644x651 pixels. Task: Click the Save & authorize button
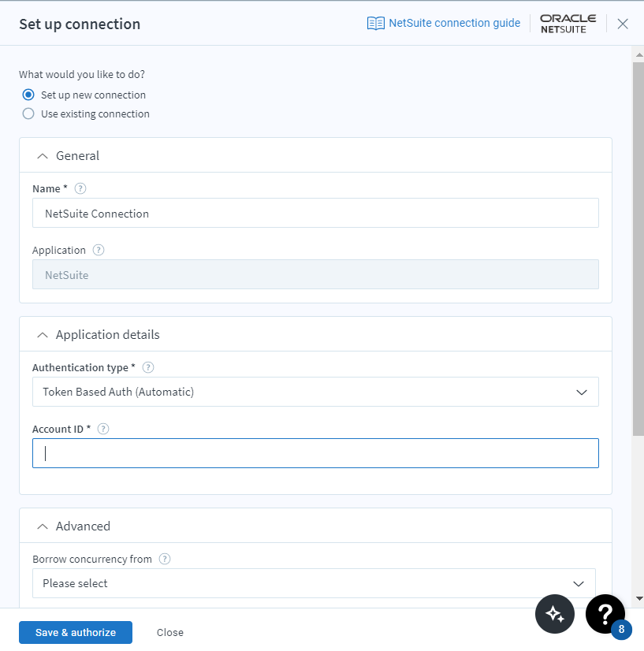pyautogui.click(x=75, y=632)
